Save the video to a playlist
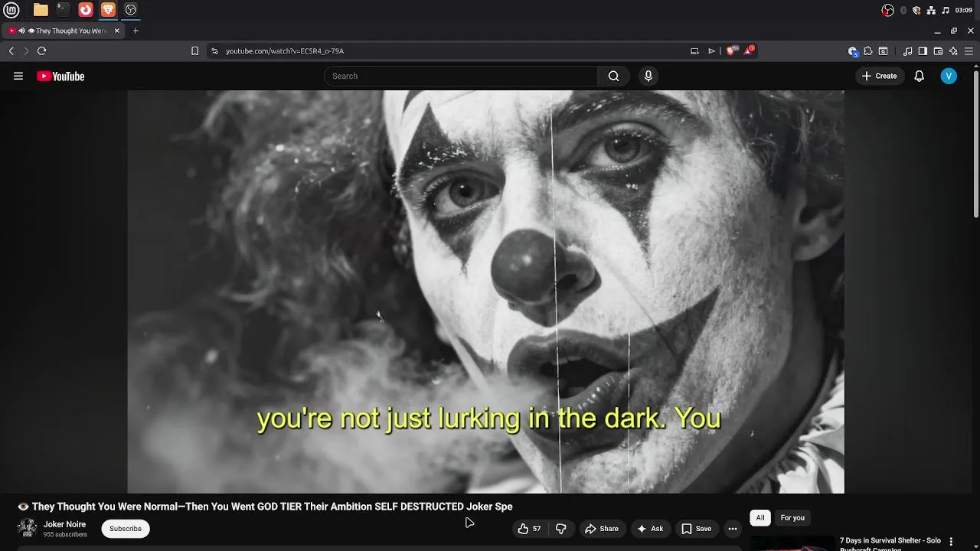The image size is (980, 551). click(x=697, y=529)
